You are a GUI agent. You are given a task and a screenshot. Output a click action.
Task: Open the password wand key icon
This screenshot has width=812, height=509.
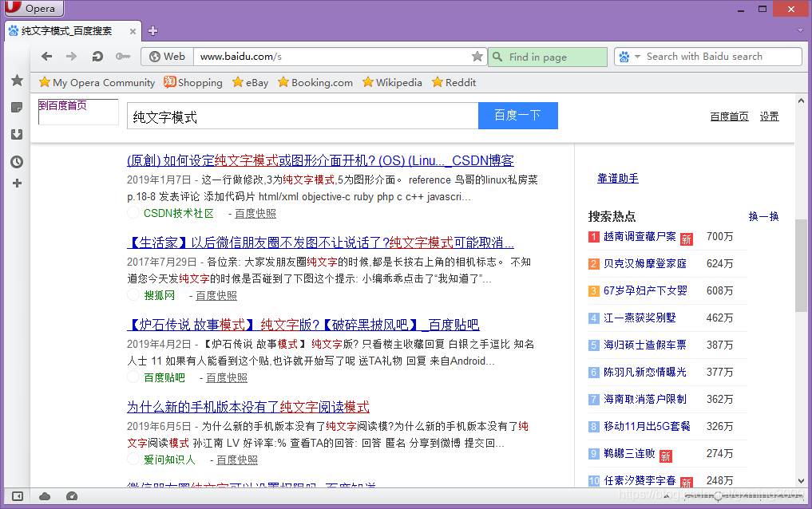[x=123, y=57]
